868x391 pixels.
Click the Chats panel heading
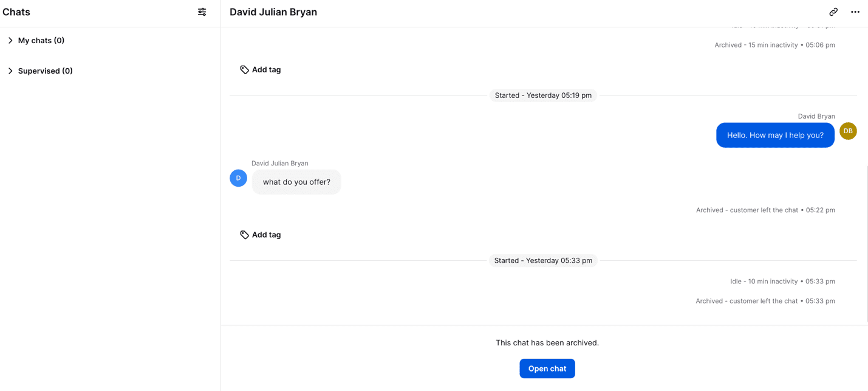click(x=16, y=12)
